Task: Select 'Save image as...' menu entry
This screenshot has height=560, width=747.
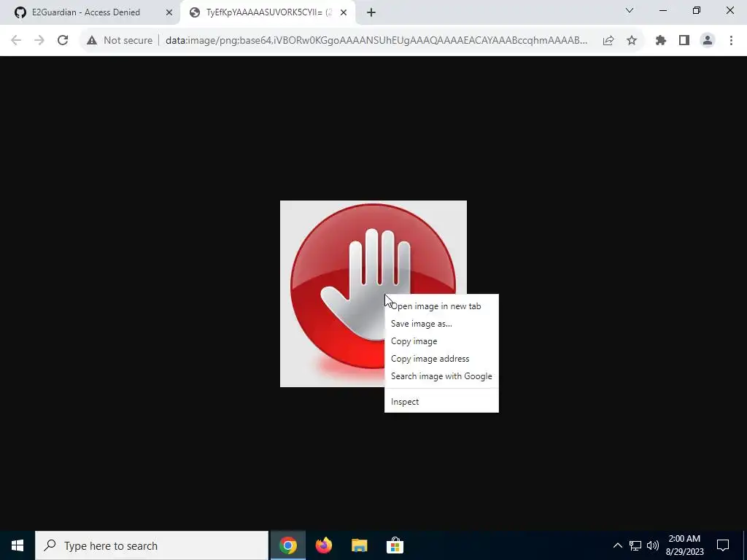Action: pos(441,324)
